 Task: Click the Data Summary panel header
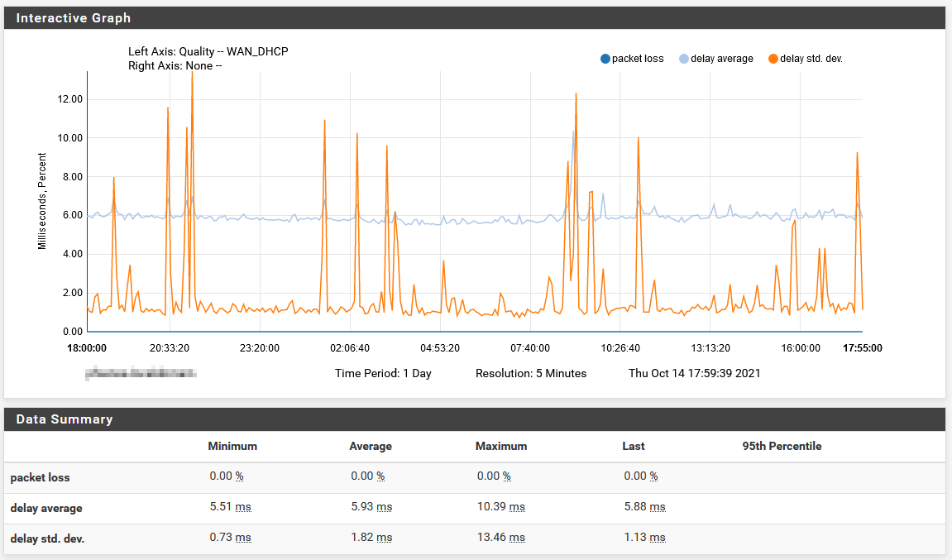click(x=475, y=419)
